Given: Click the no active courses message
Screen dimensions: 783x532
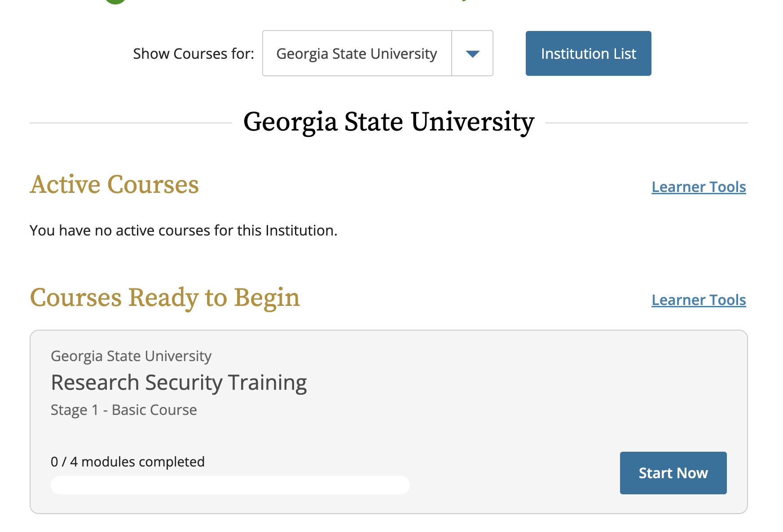Looking at the screenshot, I should tap(183, 231).
